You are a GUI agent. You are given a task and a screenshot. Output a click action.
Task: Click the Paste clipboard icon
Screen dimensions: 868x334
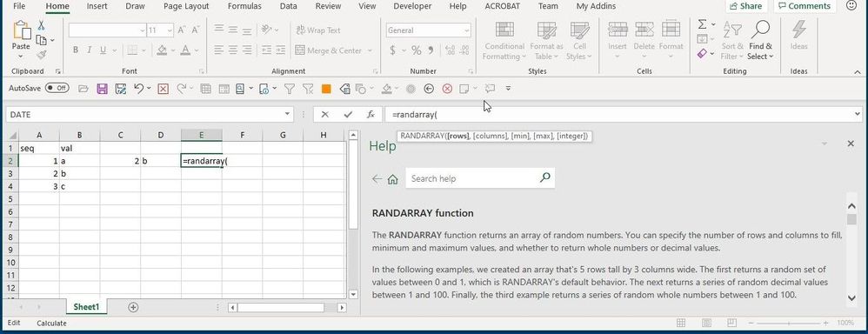pyautogui.click(x=21, y=30)
